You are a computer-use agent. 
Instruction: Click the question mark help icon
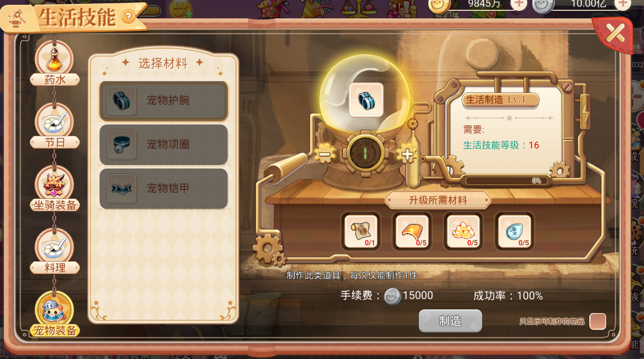(x=129, y=16)
